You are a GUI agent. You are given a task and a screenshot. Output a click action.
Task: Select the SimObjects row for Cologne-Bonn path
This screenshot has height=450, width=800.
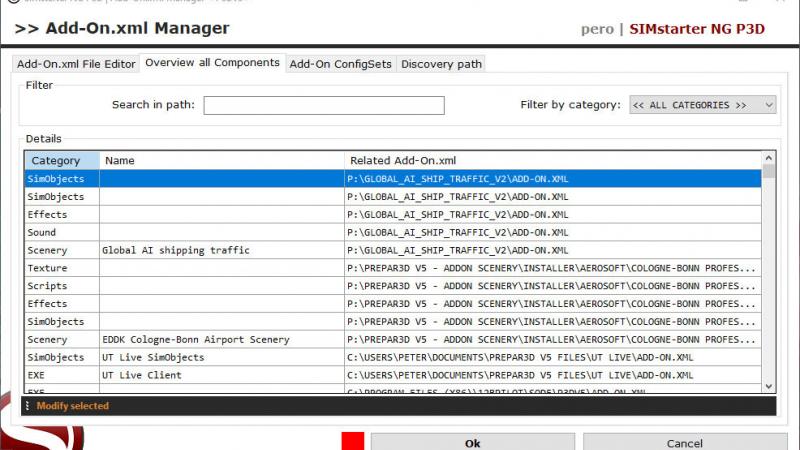tap(393, 321)
